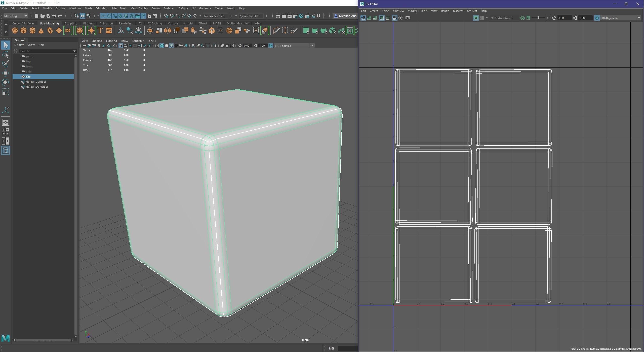Screen dimensions: 644x352
Task: Switch to the Sculpting shelf tab
Action: (71, 23)
